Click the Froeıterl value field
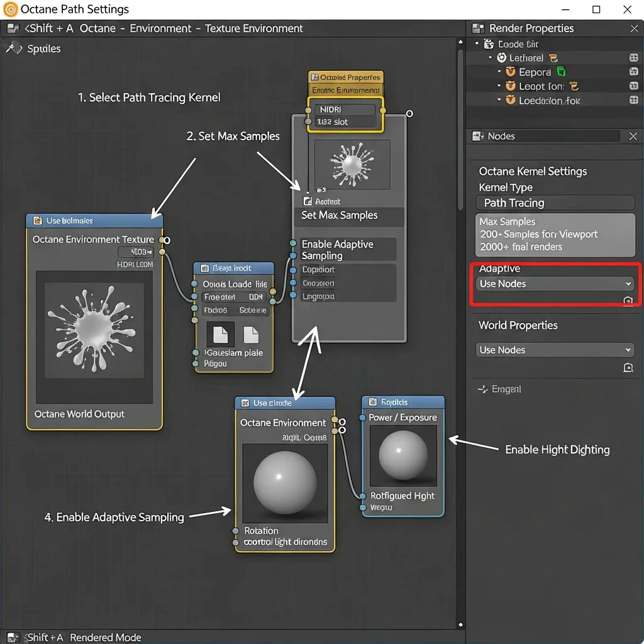644x644 pixels. [x=234, y=297]
